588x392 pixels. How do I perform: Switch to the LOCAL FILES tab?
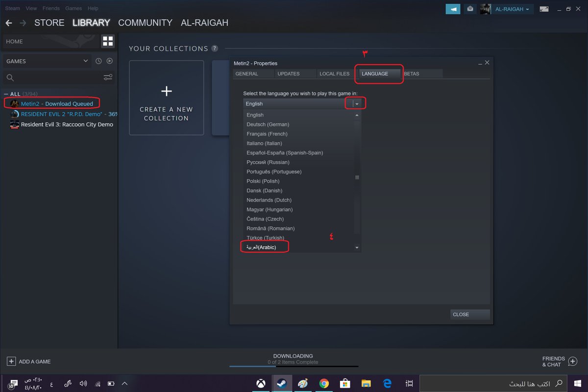337,73
